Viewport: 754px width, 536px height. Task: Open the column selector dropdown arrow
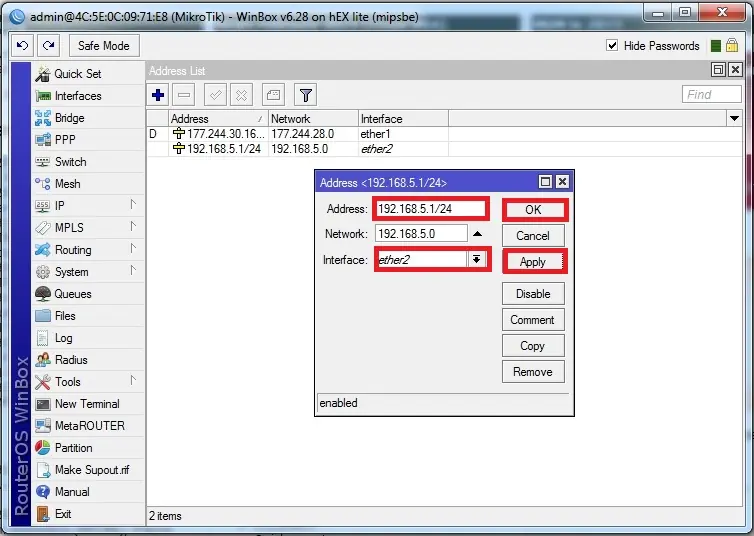point(734,118)
